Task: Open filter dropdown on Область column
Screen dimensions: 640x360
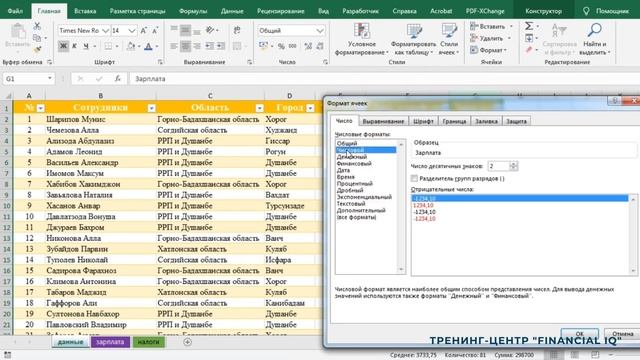Action: click(259, 108)
